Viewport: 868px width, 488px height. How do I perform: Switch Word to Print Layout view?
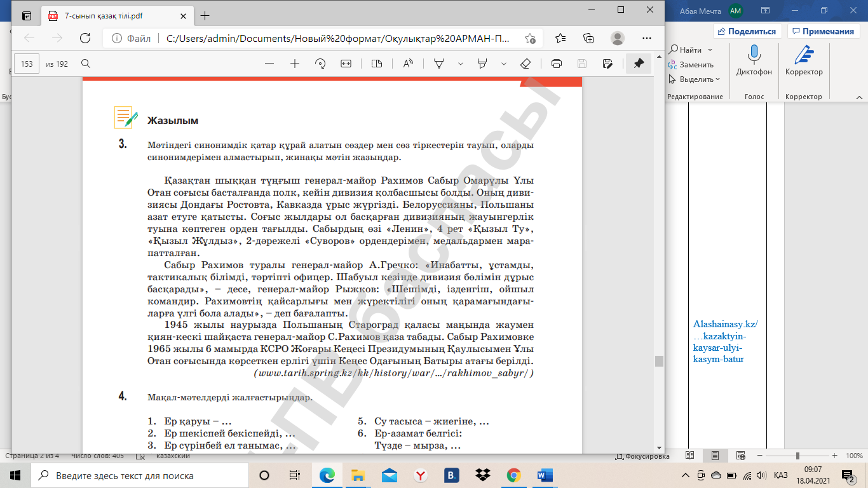click(715, 456)
